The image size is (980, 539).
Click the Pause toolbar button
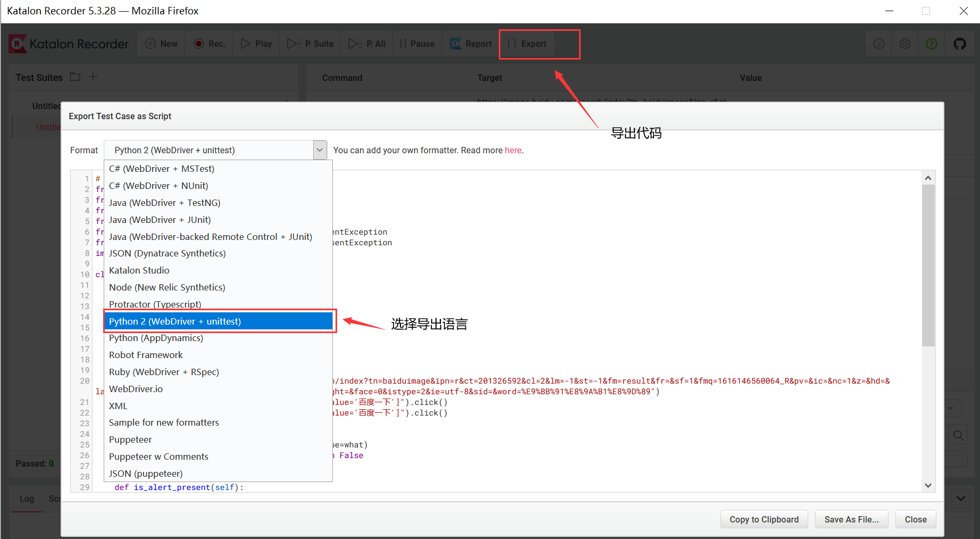tap(417, 44)
